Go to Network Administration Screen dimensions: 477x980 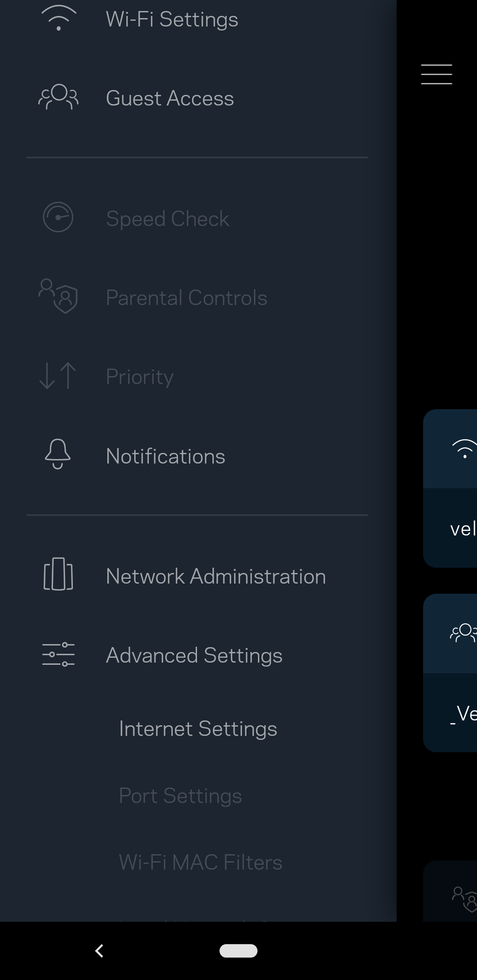click(x=216, y=577)
